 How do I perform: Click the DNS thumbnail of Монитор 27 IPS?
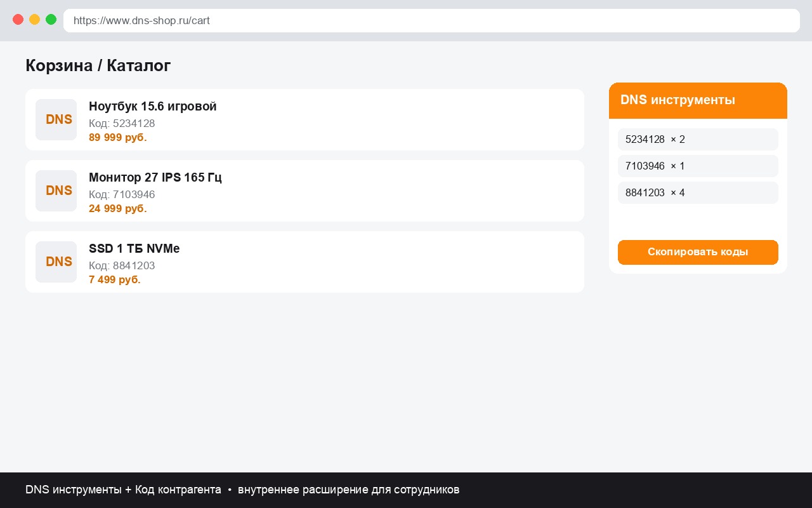tap(56, 190)
